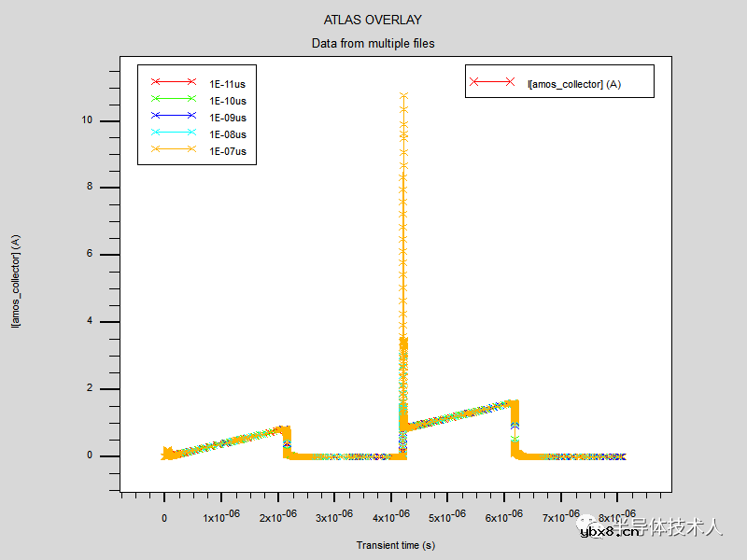Click the ATLAS OVERLAY plot title
This screenshot has width=747, height=560.
[373, 20]
